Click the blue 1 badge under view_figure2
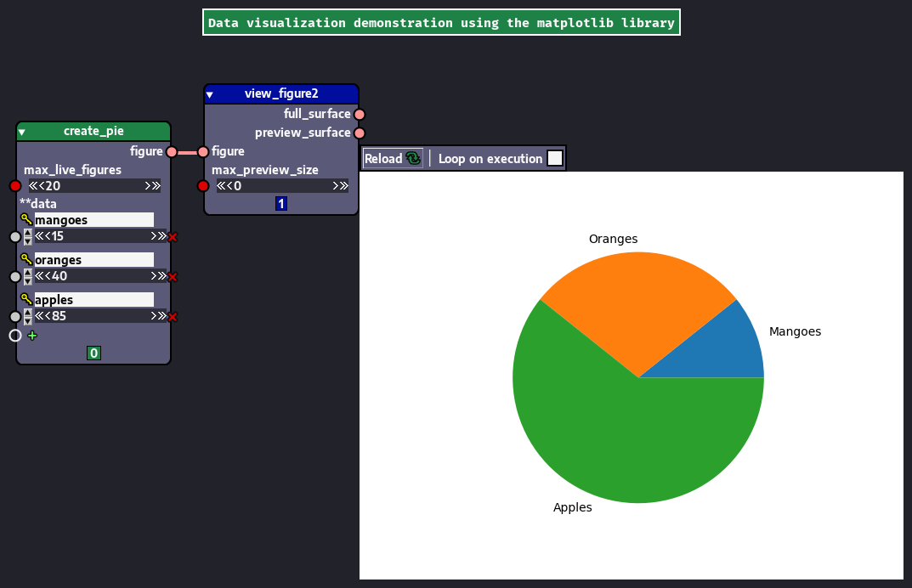 pos(280,204)
